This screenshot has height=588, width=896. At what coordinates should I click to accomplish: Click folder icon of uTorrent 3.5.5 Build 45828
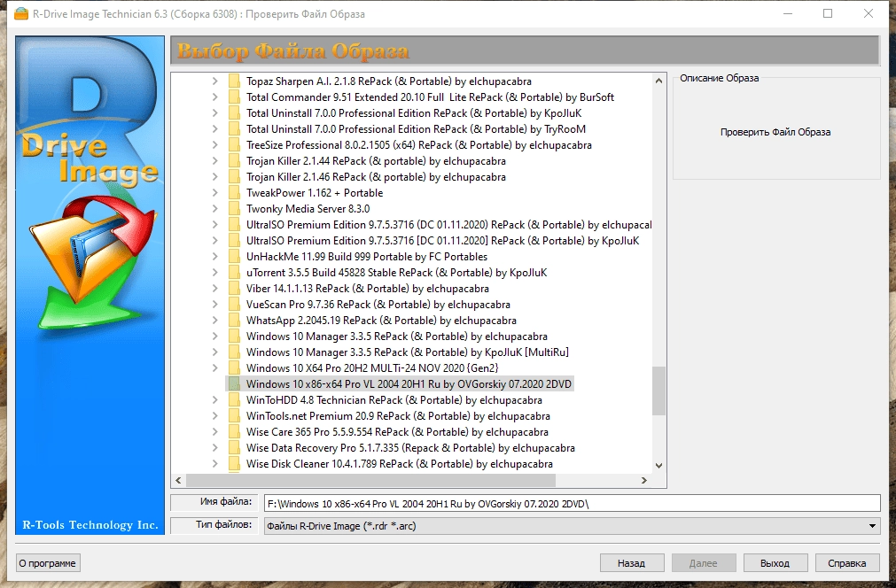(x=234, y=273)
